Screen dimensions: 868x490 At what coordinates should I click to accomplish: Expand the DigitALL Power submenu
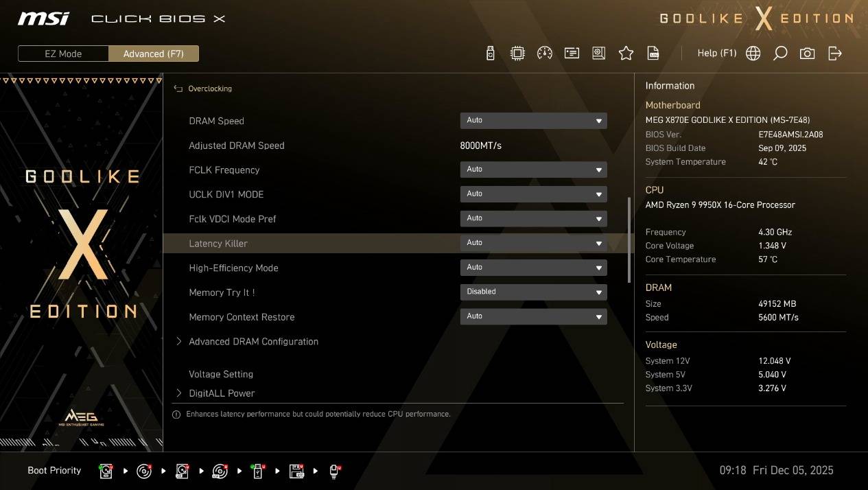coord(222,393)
